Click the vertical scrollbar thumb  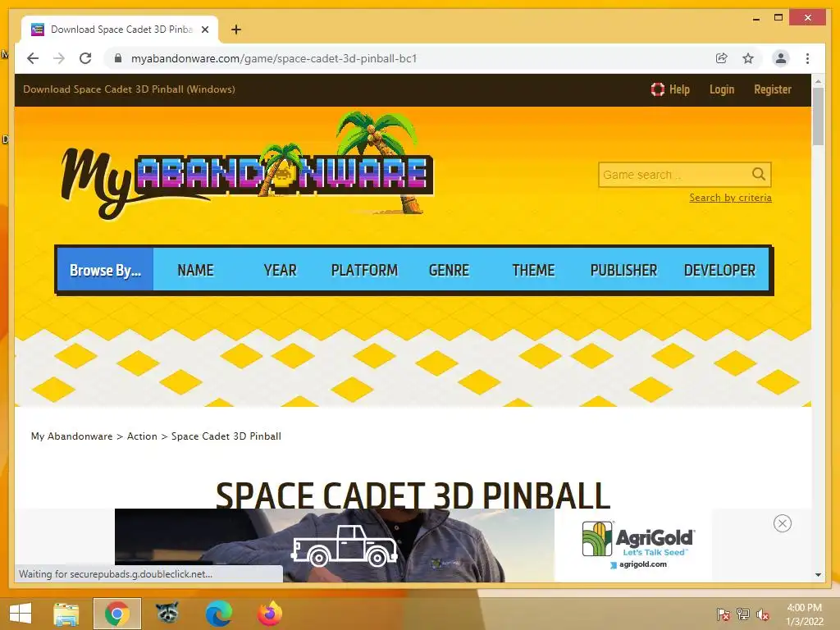pos(818,116)
